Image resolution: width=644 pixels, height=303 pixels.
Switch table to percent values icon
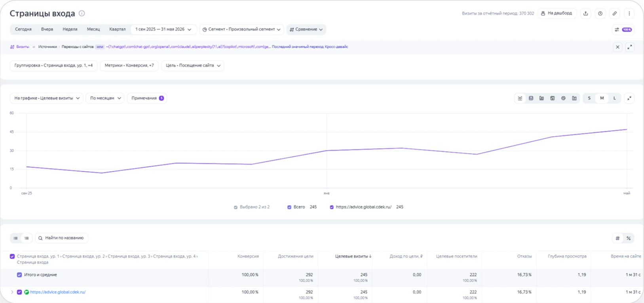pos(629,238)
